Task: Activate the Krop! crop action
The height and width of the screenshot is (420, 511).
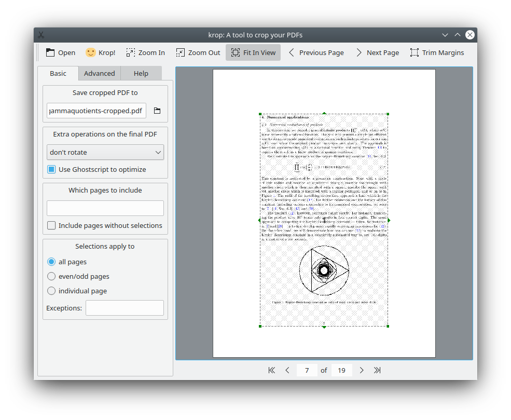Action: (100, 52)
